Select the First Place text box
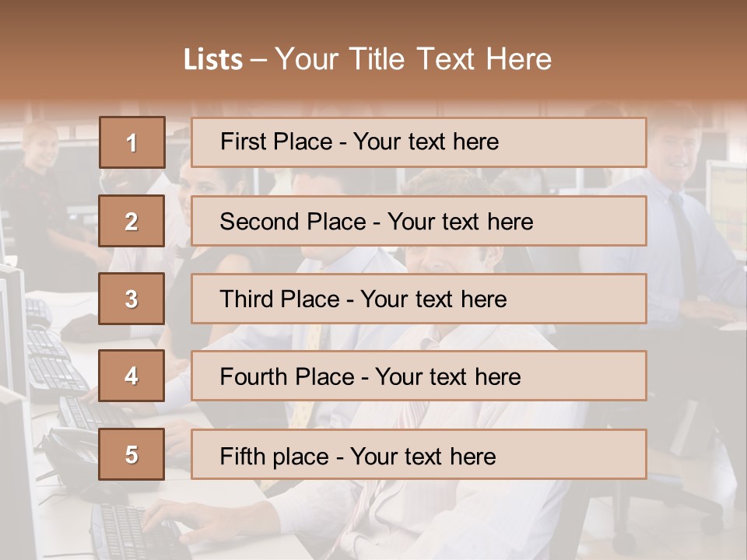747x560 pixels. pyautogui.click(x=419, y=142)
